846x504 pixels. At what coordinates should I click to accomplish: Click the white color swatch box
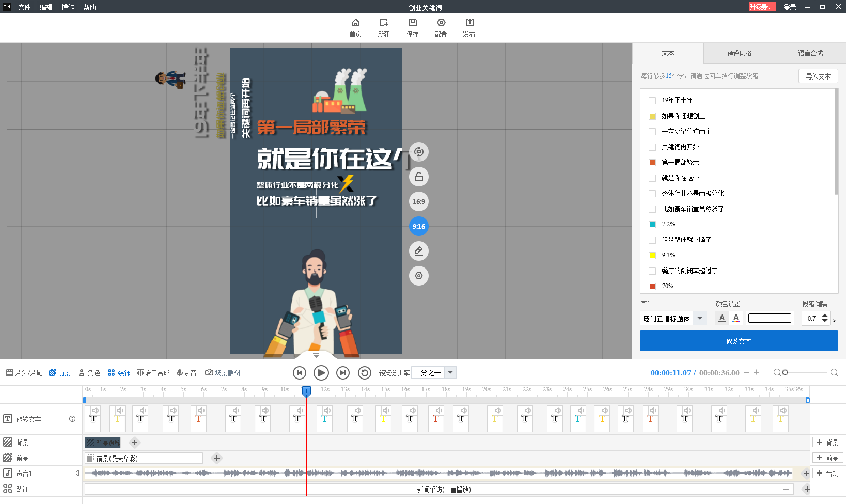(770, 318)
